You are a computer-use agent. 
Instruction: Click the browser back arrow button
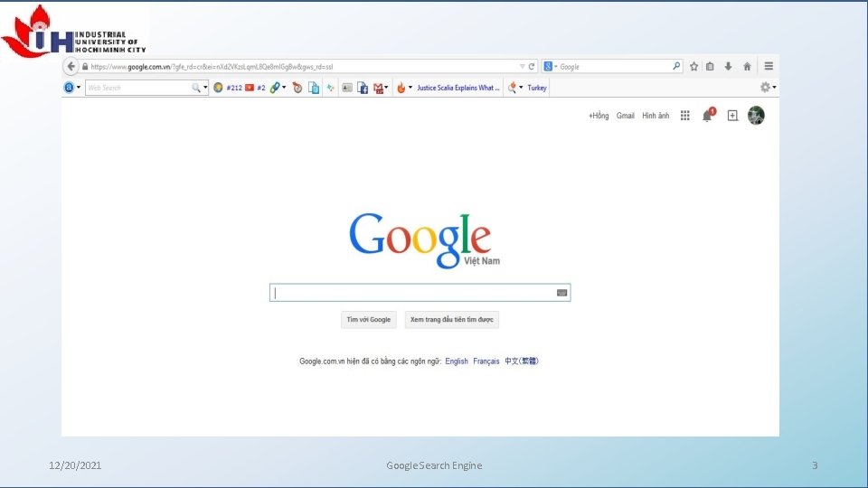point(71,66)
